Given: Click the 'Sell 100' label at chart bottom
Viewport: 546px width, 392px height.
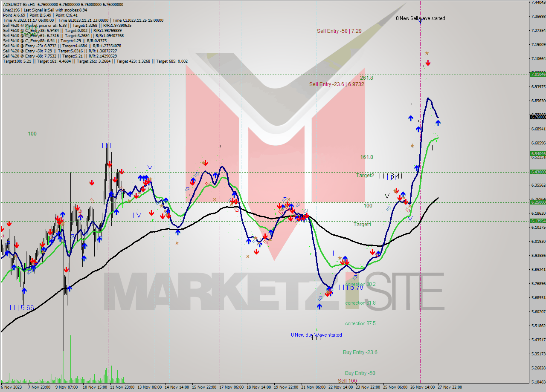Looking at the screenshot, I should point(347,380).
